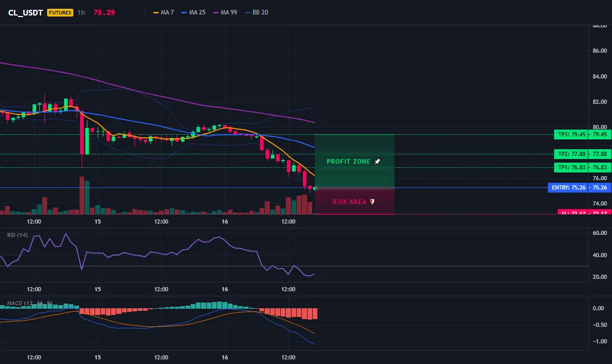Image resolution: width=612 pixels, height=364 pixels.
Task: Click the 84.00 price axis label
Action: pyautogui.click(x=600, y=76)
